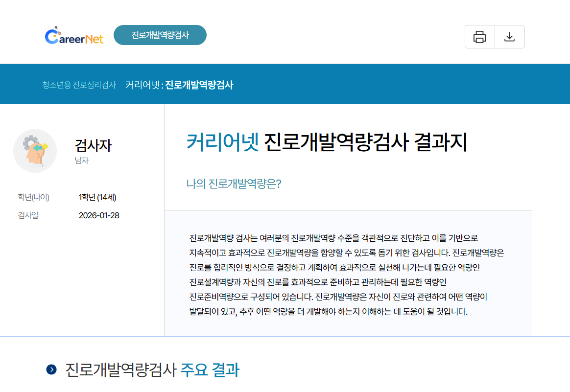This screenshot has width=570, height=392.
Task: Click the 나의 진로개발역량은? subtitle
Action: click(x=234, y=184)
